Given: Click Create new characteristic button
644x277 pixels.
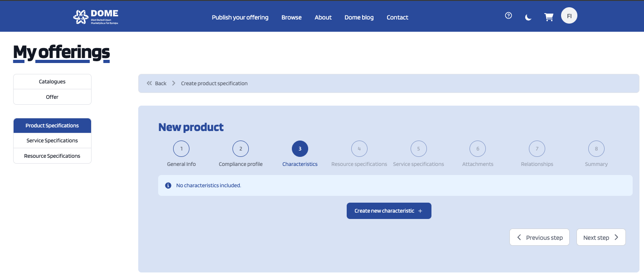Looking at the screenshot, I should pyautogui.click(x=389, y=211).
